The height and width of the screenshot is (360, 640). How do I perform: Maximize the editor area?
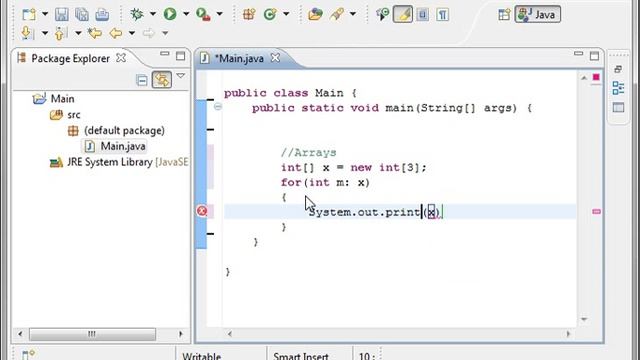pyautogui.click(x=594, y=56)
